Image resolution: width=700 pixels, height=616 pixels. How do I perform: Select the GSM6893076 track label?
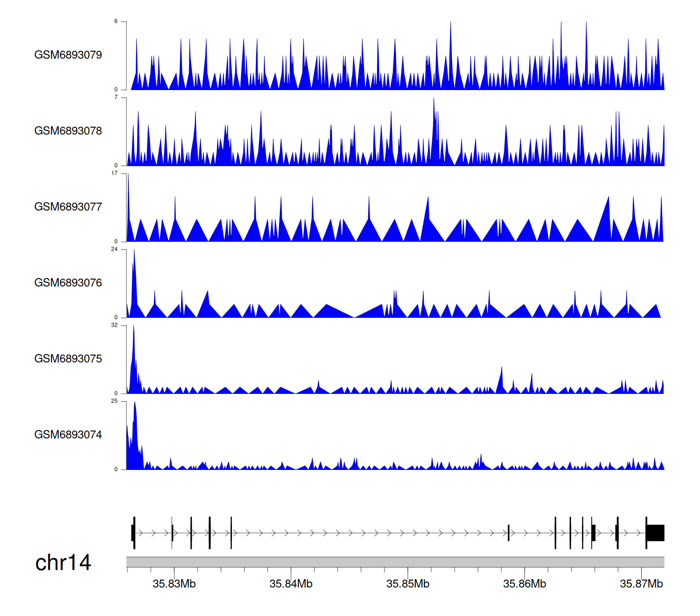(68, 283)
